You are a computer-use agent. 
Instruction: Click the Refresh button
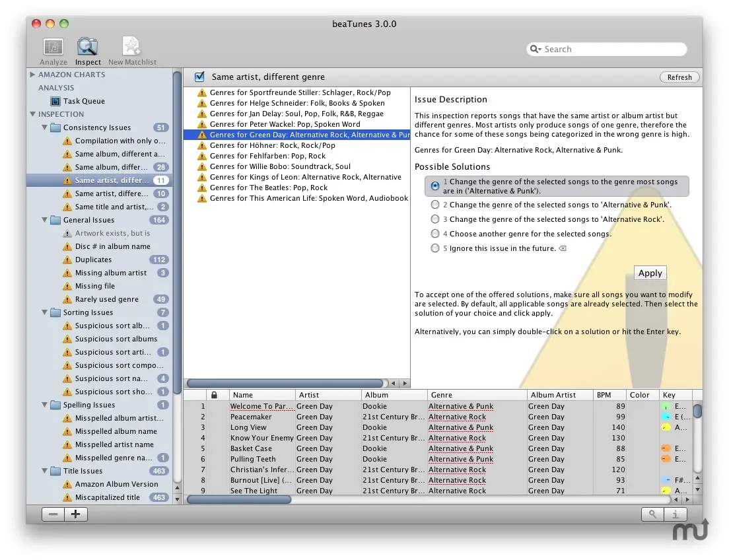pos(679,77)
